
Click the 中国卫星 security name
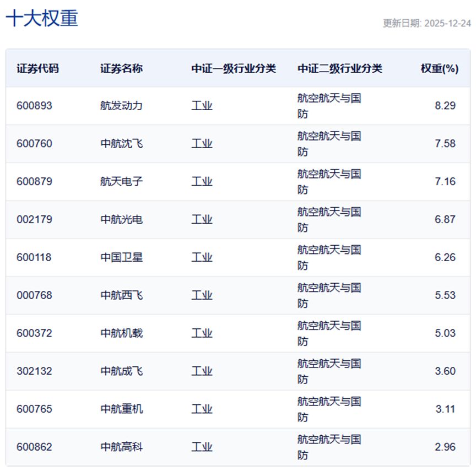121,257
